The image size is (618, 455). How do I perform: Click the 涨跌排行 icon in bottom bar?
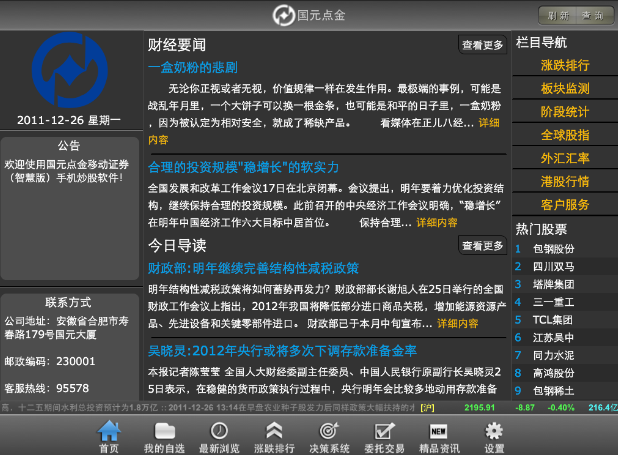click(x=275, y=437)
